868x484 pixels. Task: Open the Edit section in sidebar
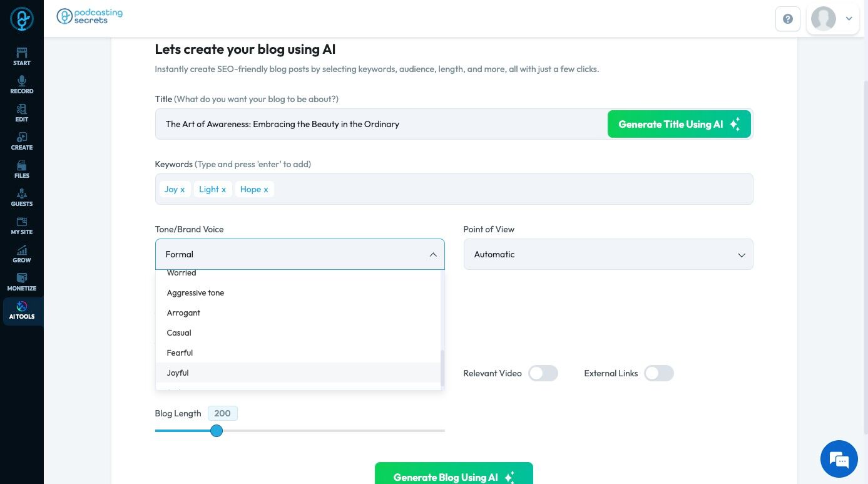[x=22, y=110]
